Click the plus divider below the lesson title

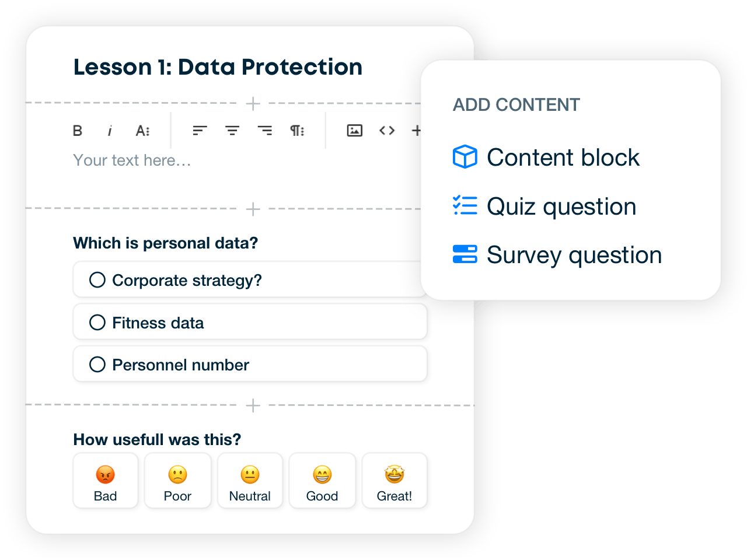[x=253, y=104]
